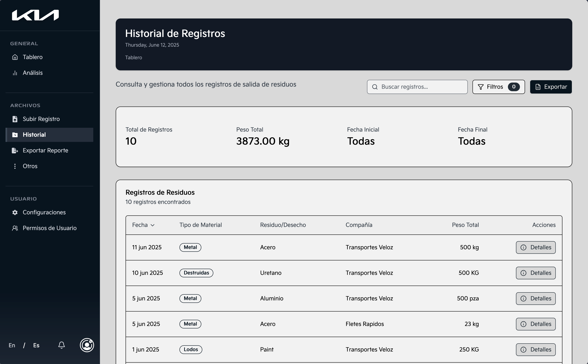The height and width of the screenshot is (364, 588).
Task: Click the Historial folder icon
Action: tap(15, 135)
